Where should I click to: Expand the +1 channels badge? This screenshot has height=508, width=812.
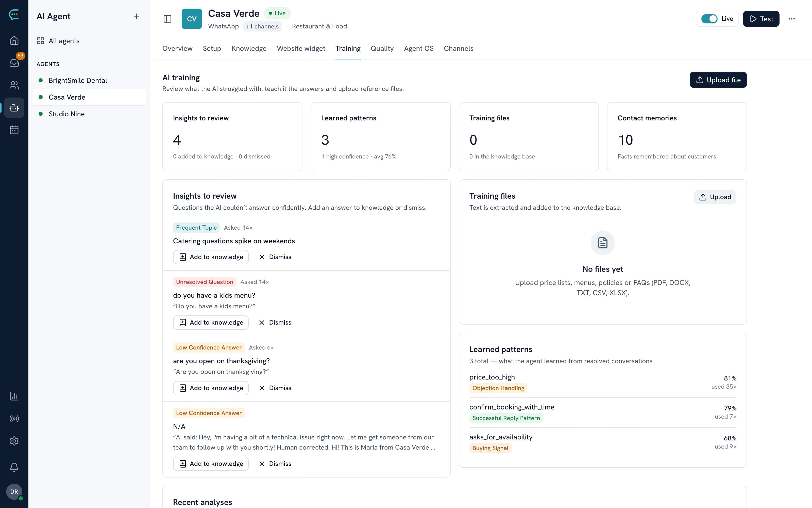[x=262, y=26]
